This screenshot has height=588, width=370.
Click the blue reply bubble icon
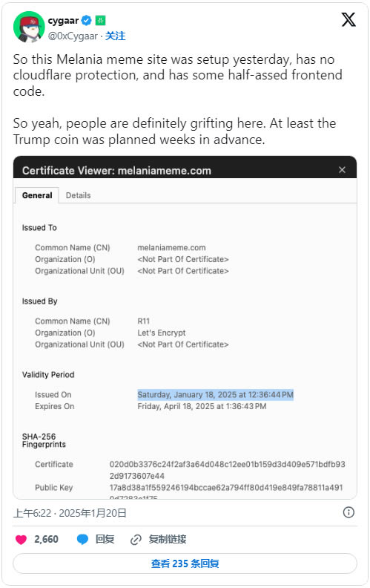[x=82, y=540]
